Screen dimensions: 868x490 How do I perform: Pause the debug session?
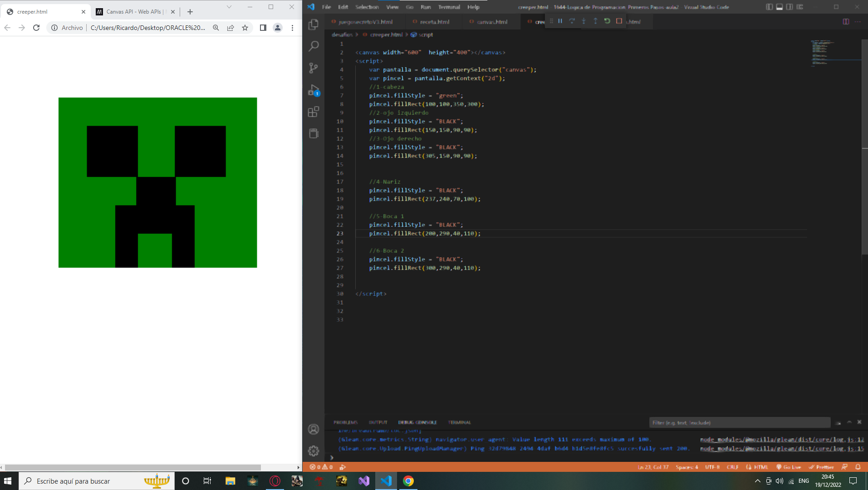click(560, 21)
